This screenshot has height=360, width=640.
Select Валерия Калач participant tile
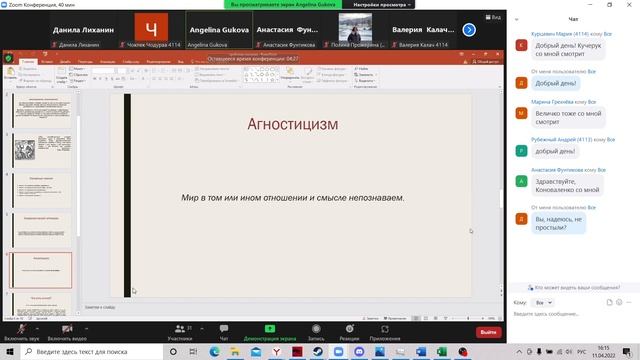click(423, 30)
